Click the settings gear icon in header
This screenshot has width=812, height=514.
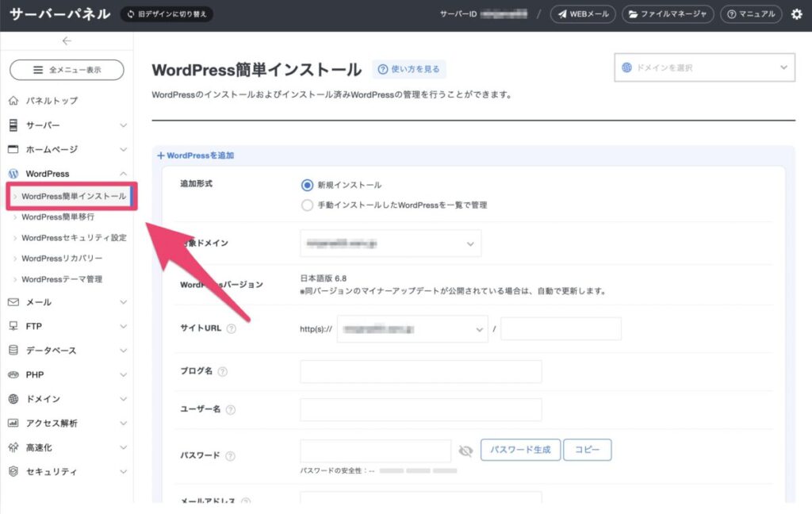[x=796, y=14]
